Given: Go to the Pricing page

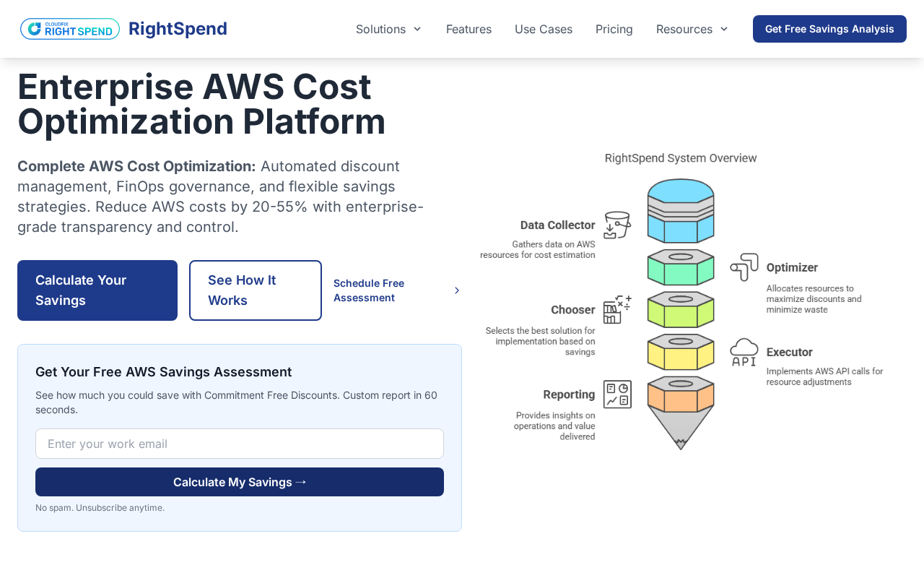Looking at the screenshot, I should click(614, 29).
